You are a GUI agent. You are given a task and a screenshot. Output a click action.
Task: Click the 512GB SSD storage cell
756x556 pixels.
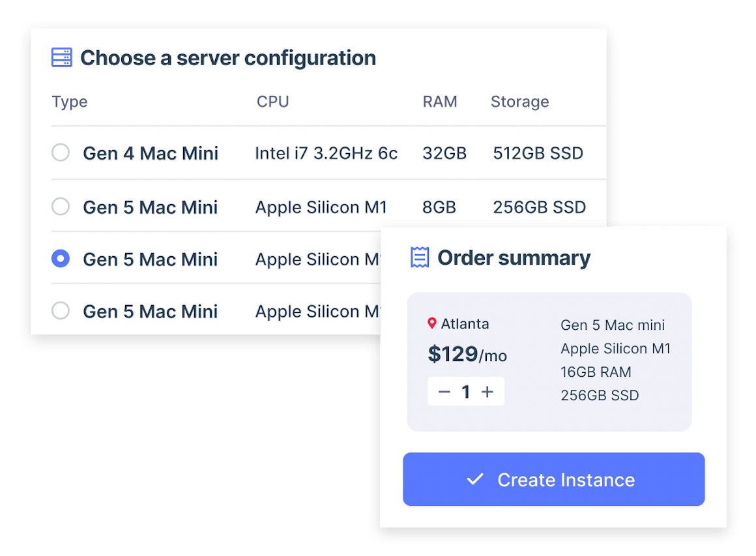click(x=538, y=153)
